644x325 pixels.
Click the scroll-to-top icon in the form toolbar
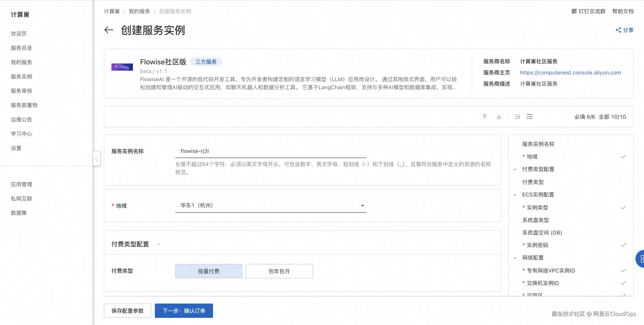[x=484, y=116]
